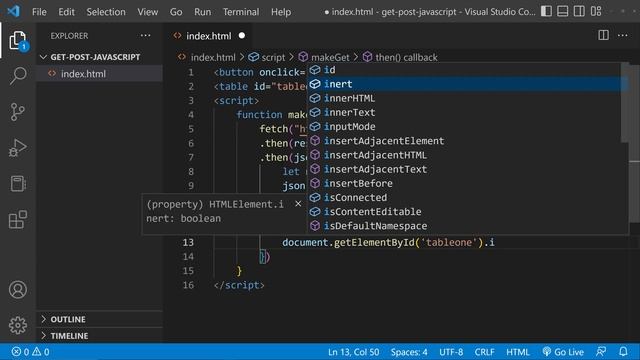640x360 pixels.
Task: Select the 'insertAdjacentElement' suggestion
Action: 464,141
